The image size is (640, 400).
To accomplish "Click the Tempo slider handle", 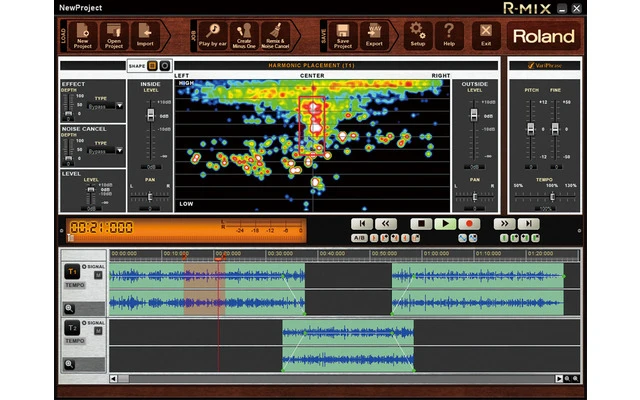I will [x=552, y=197].
